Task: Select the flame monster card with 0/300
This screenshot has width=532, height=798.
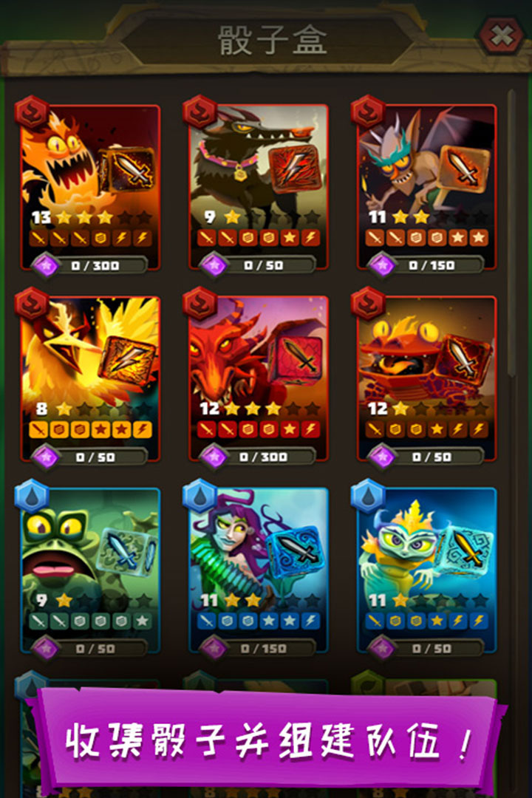Action: coord(91,187)
